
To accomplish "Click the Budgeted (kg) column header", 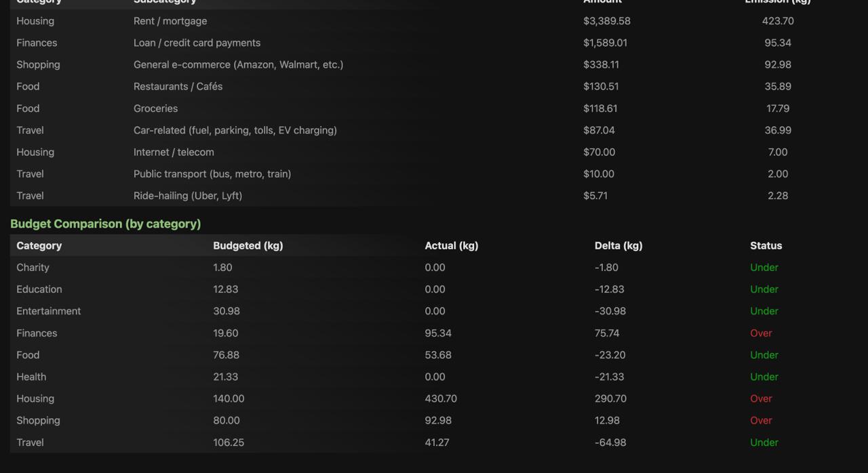I will point(248,245).
